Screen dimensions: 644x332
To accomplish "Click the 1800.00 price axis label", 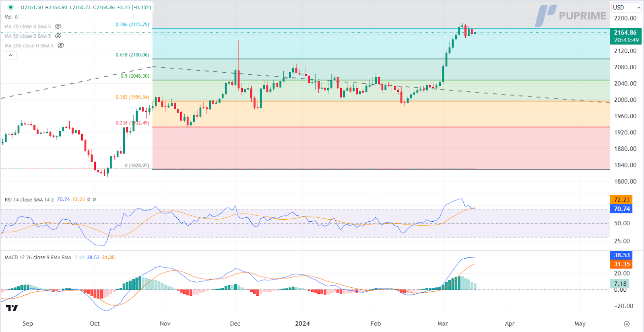I will [625, 181].
